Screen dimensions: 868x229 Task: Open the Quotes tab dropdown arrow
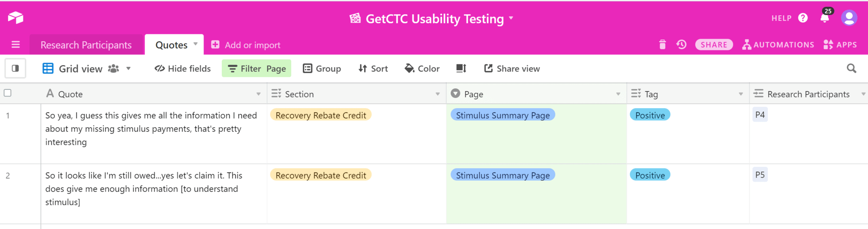pyautogui.click(x=196, y=44)
